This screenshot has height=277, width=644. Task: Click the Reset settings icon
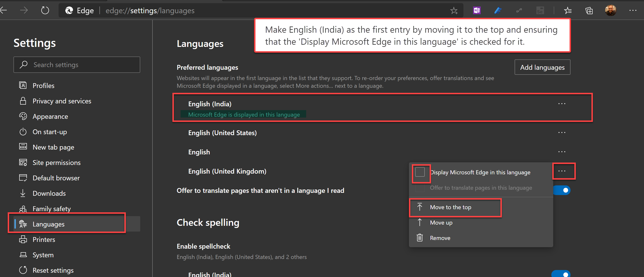pos(23,270)
